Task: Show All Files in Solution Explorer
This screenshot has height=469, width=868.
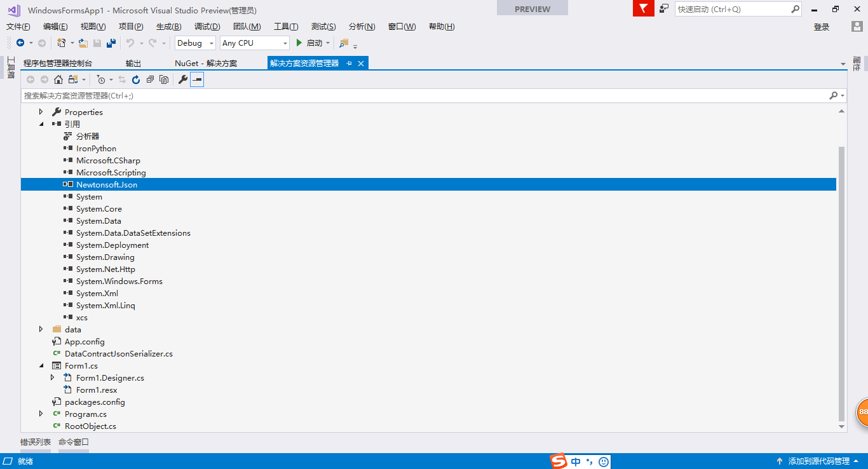Action: tap(164, 79)
